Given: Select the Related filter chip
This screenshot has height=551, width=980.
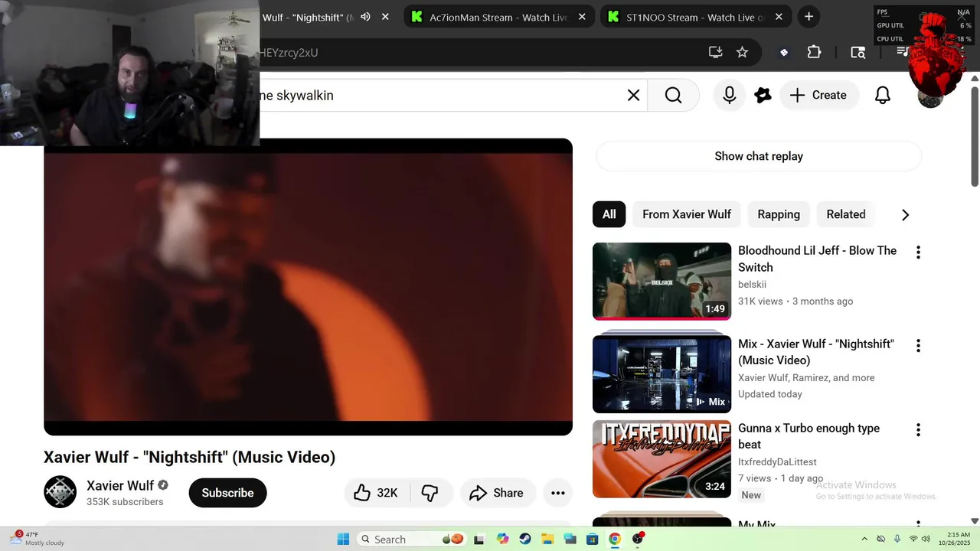Looking at the screenshot, I should (x=846, y=214).
